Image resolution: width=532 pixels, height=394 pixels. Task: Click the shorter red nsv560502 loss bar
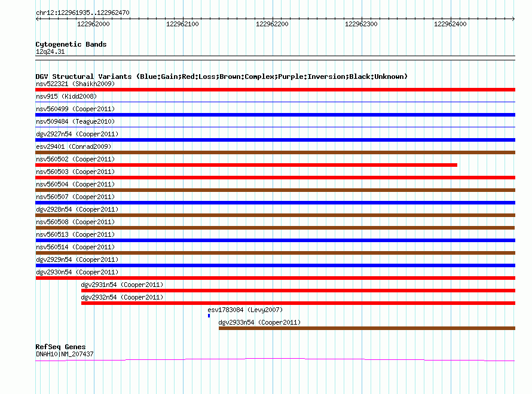pos(246,165)
